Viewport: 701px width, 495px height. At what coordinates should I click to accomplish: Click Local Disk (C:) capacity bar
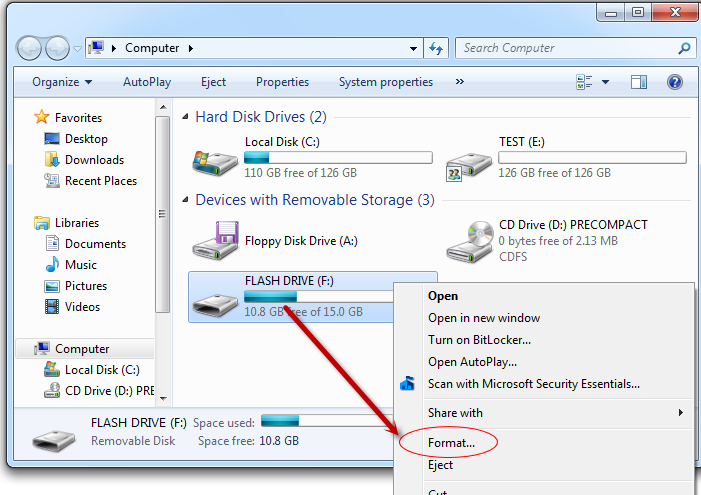coord(338,157)
